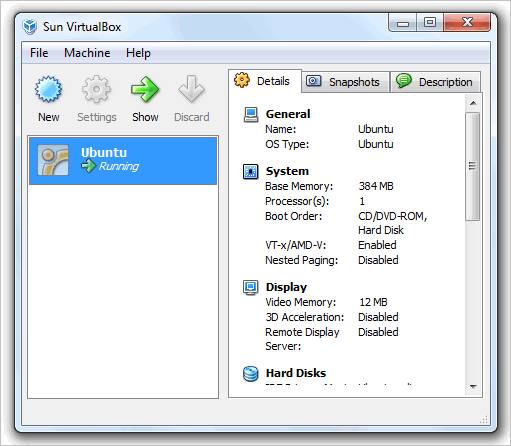Click the scroll down arrow in details pane
The height and width of the screenshot is (446, 511).
(473, 387)
